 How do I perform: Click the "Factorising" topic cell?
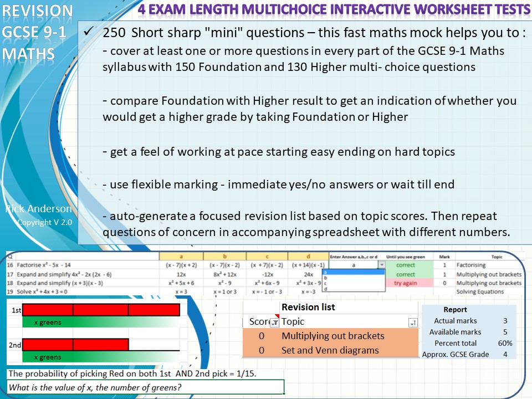click(x=471, y=265)
